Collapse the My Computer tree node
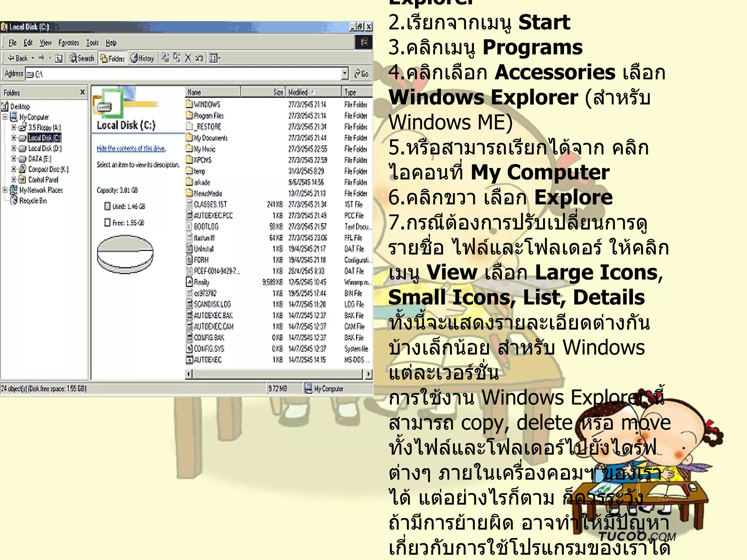 click(x=5, y=117)
